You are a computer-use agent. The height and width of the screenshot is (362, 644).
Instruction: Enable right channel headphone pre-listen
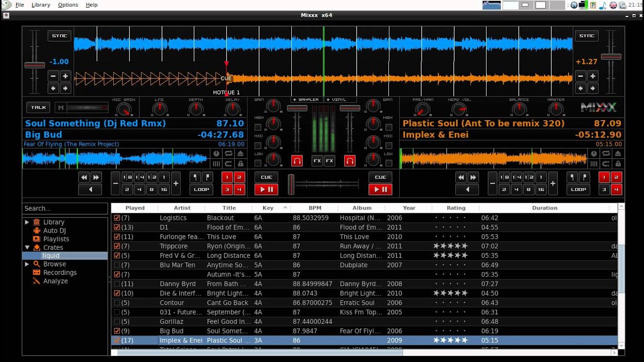click(x=350, y=161)
